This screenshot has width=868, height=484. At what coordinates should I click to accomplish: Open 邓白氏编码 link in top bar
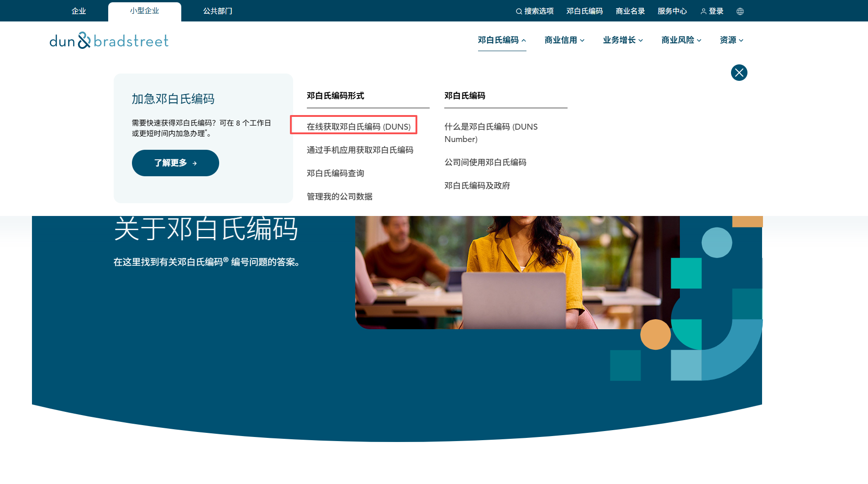tap(584, 11)
